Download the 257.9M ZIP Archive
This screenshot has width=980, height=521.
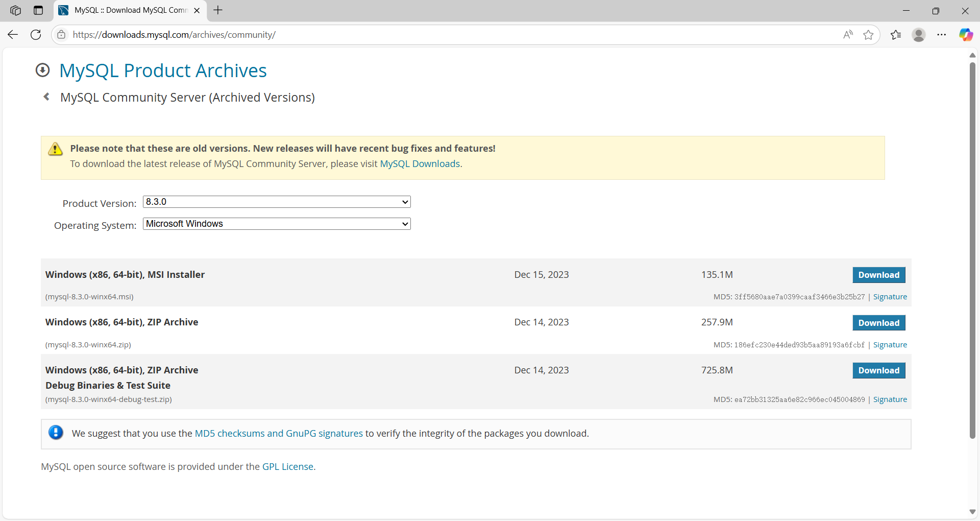(x=879, y=323)
